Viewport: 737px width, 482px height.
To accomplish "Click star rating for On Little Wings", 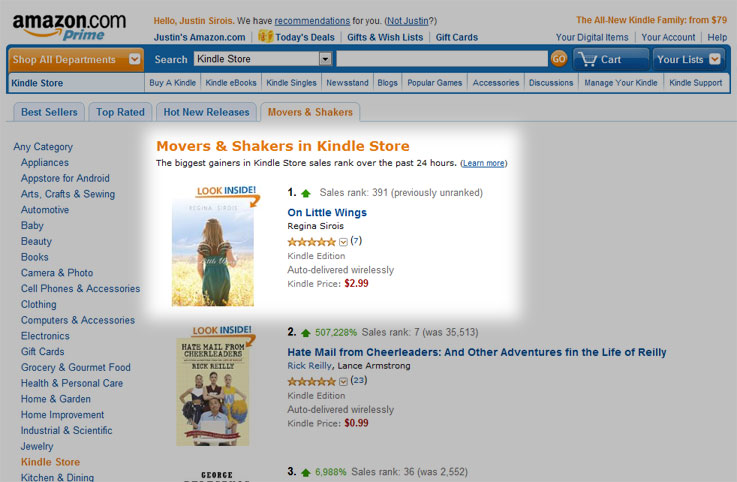I will coord(312,241).
